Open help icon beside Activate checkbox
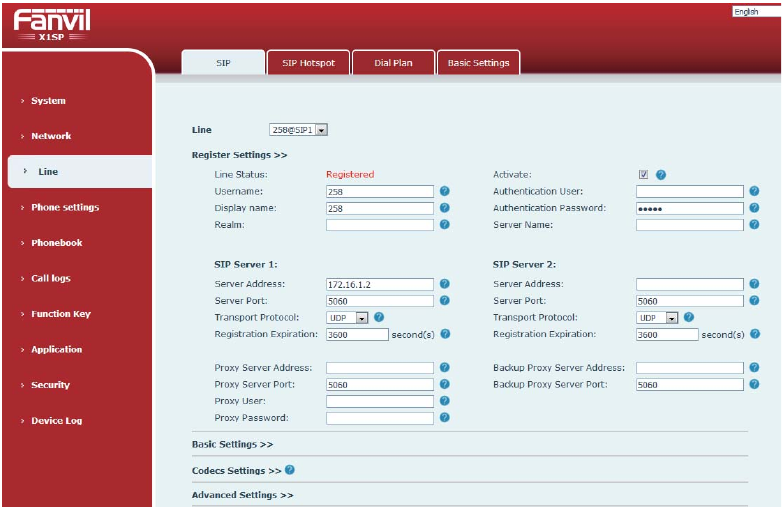Viewport: 782px width, 507px height. click(661, 174)
